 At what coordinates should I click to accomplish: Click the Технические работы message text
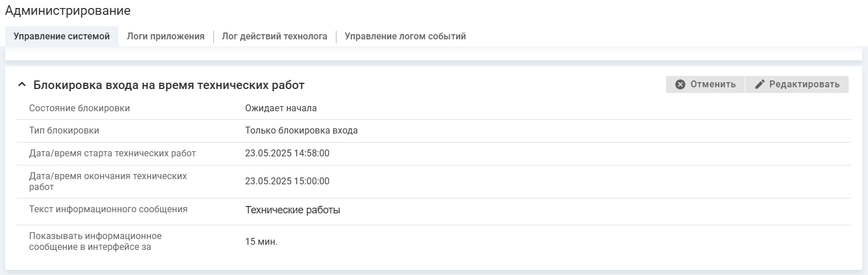coord(293,210)
